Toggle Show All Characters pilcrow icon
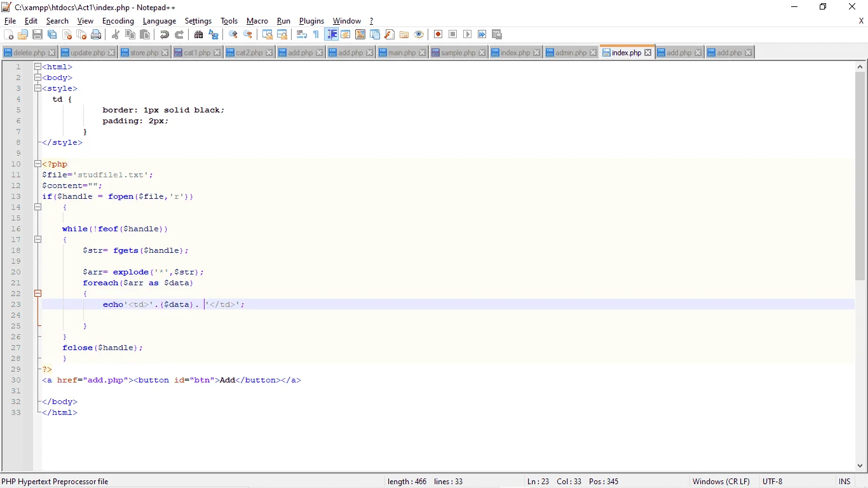 point(316,34)
